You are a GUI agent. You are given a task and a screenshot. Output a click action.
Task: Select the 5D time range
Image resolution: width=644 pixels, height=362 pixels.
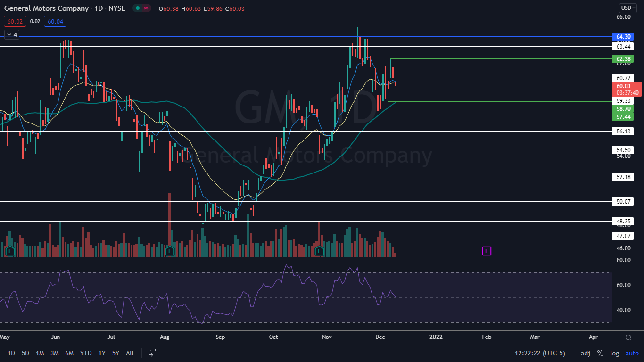(x=25, y=353)
